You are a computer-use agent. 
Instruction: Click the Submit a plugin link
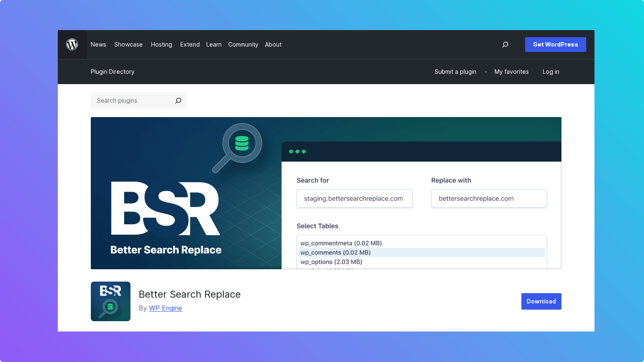[x=455, y=71]
